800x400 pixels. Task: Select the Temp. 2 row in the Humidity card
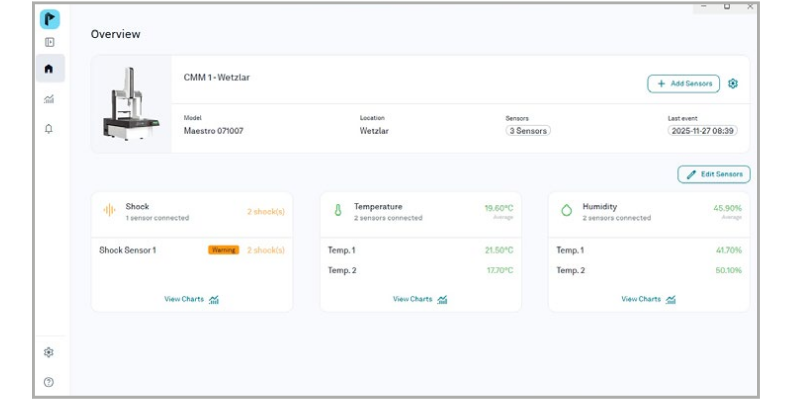click(648, 270)
